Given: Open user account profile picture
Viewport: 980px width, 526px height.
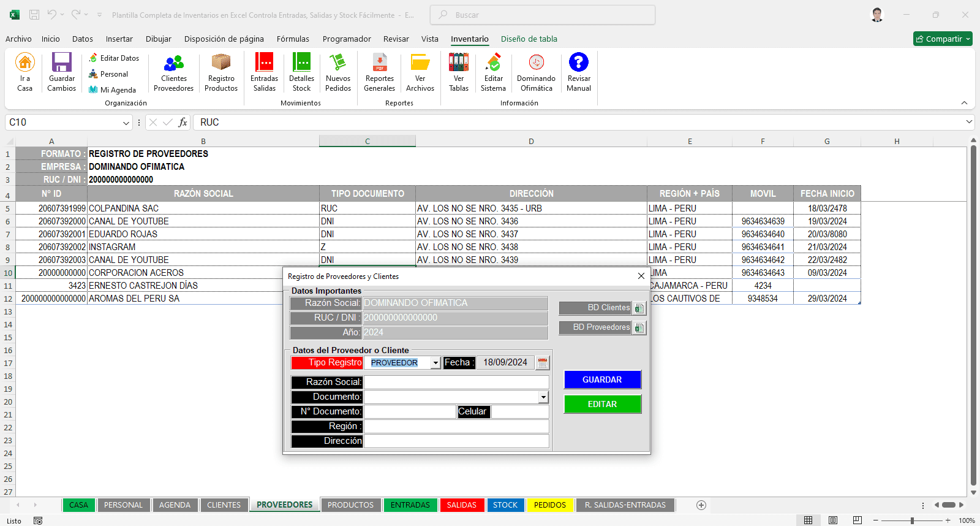Looking at the screenshot, I should (x=877, y=15).
